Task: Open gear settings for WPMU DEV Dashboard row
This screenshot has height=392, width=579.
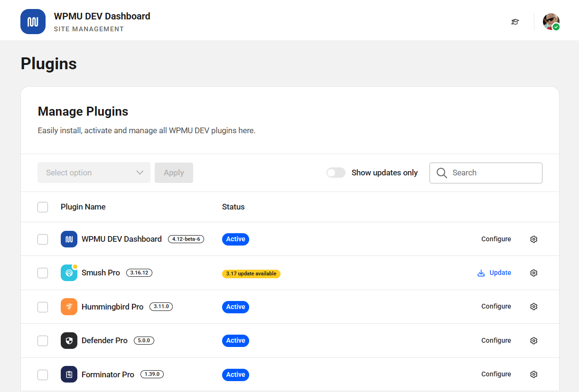Action: [533, 239]
